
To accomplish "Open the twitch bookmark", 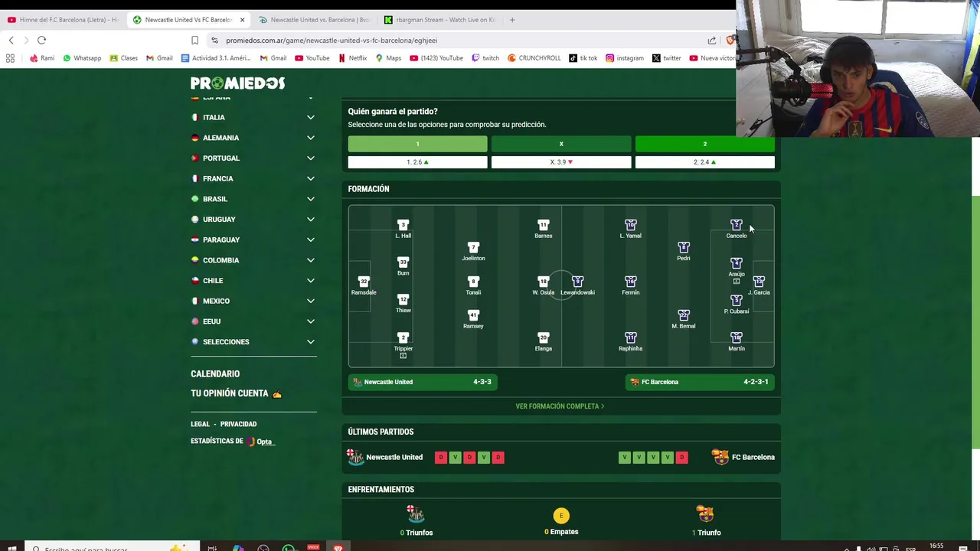I will [x=485, y=58].
